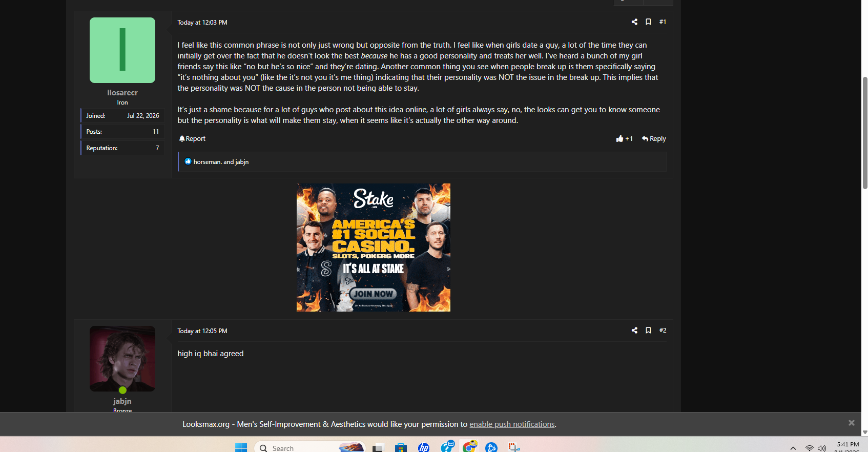
Task: Open horseman. from the likes list
Action: tap(208, 162)
